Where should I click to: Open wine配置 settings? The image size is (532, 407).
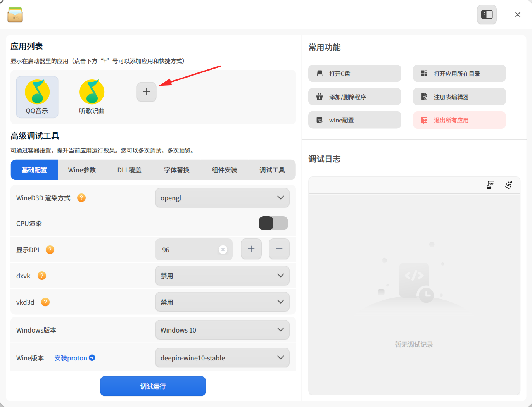click(355, 120)
